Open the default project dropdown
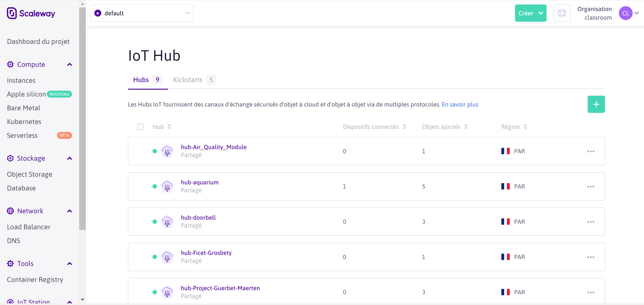This screenshot has width=644, height=305. [142, 13]
